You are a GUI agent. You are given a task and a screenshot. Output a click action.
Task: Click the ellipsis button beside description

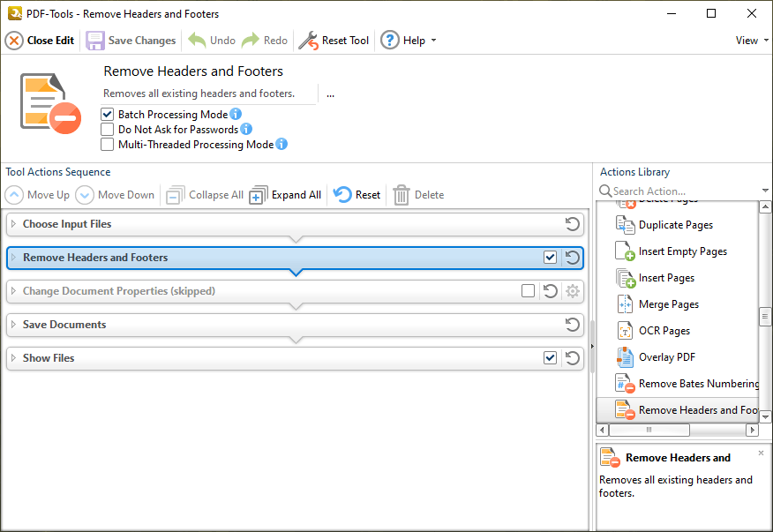pos(330,94)
